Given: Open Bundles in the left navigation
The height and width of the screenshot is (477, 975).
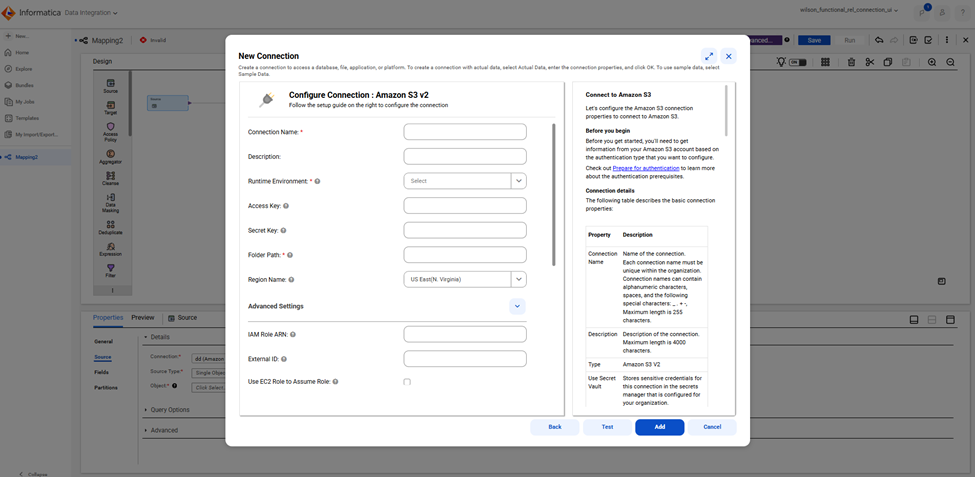Looking at the screenshot, I should coord(19,85).
